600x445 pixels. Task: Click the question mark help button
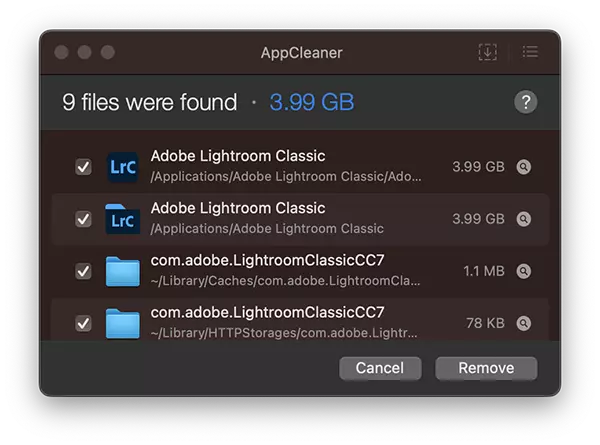pyautogui.click(x=525, y=102)
